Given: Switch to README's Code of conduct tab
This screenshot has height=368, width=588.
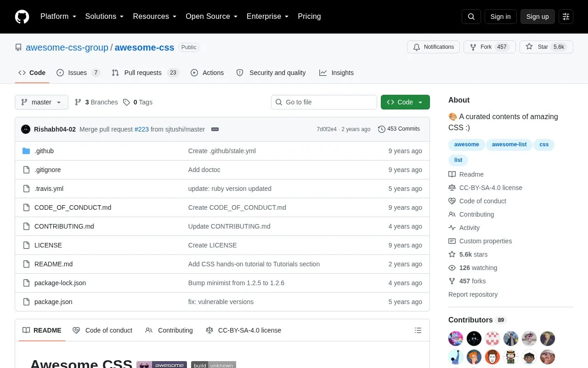Looking at the screenshot, I should [102, 330].
